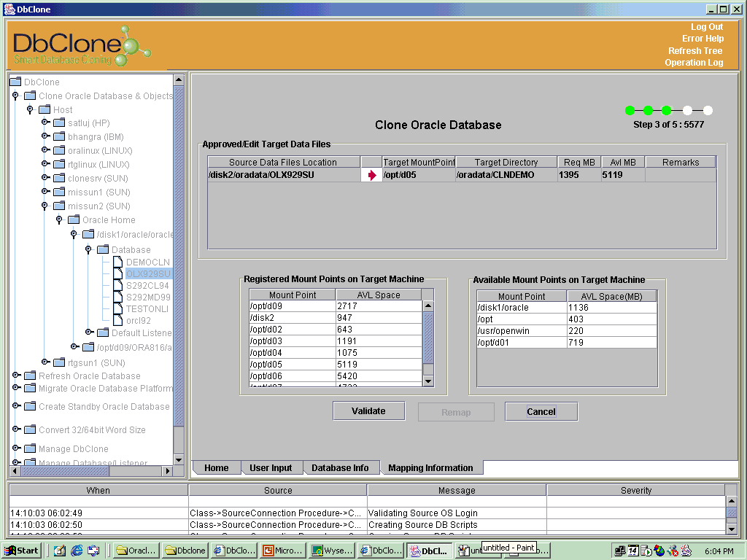Image resolution: width=747 pixels, height=560 pixels.
Task: Click the folder icon beside oralinux (LINUX)
Action: tap(59, 150)
